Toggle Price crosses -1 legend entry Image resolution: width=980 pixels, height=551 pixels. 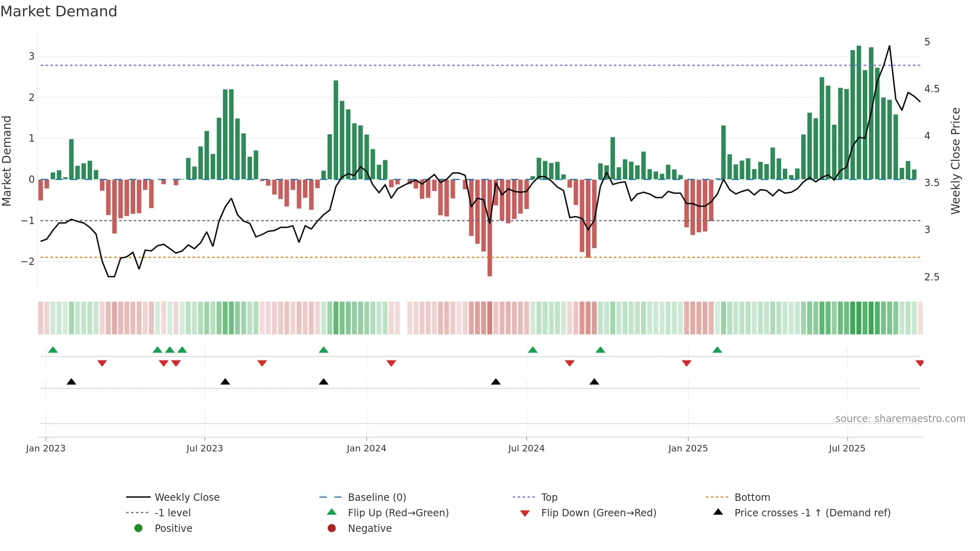pyautogui.click(x=802, y=513)
